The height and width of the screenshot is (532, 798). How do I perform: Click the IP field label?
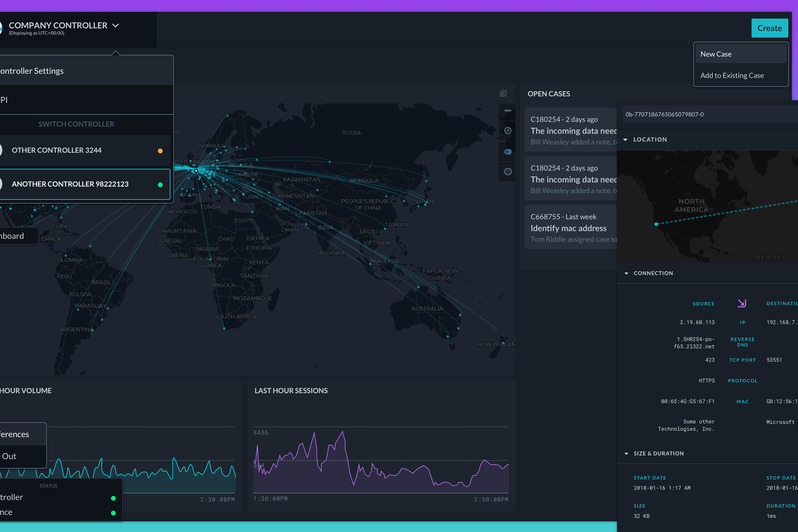[742, 322]
